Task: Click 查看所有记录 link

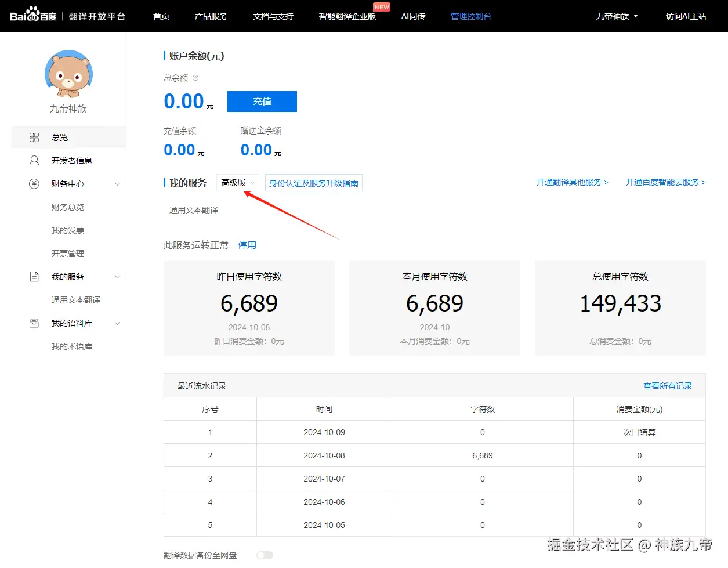Action: (x=668, y=386)
